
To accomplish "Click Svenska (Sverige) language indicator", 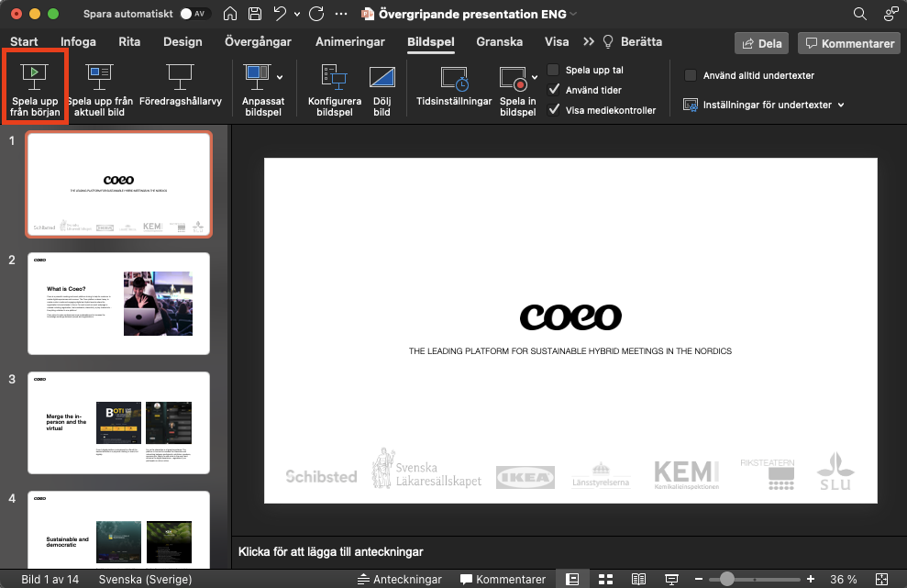I will [145, 579].
